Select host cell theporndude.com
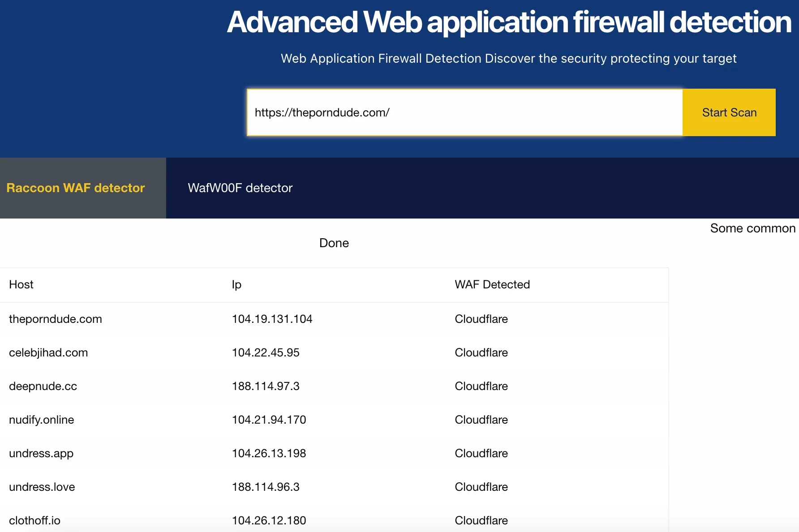The height and width of the screenshot is (532, 799). (56, 319)
